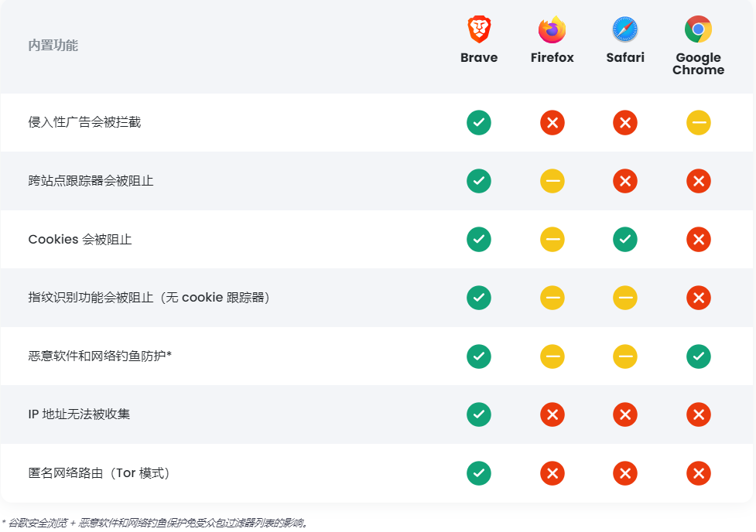Click the Safari column label text
Viewport: 756px width, 532px height.
[x=625, y=57]
